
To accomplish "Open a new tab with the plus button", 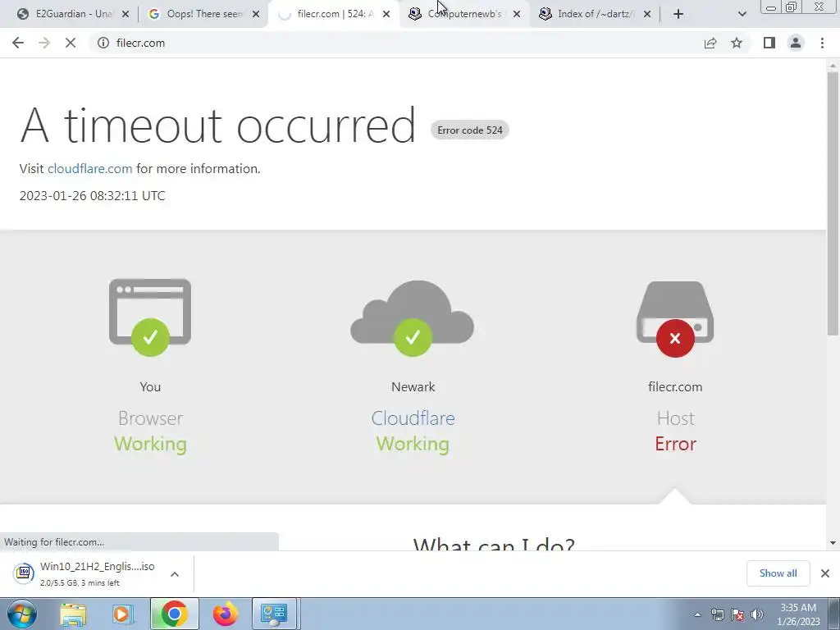I will 678,14.
